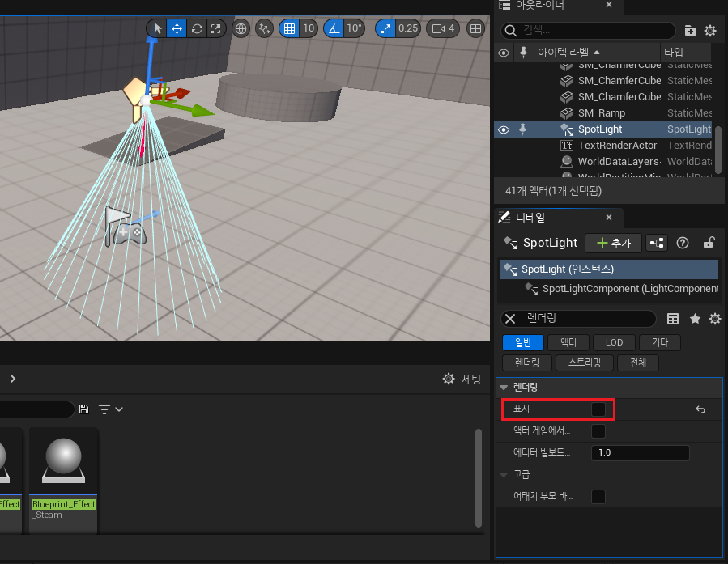Screen dimensions: 728x564
Task: Select 일반 filter tab
Action: pos(523,343)
